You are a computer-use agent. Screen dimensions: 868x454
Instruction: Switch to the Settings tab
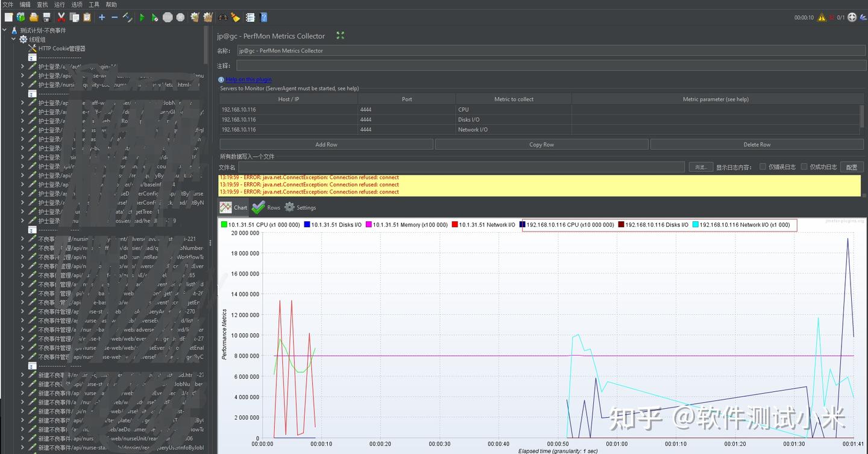point(300,207)
